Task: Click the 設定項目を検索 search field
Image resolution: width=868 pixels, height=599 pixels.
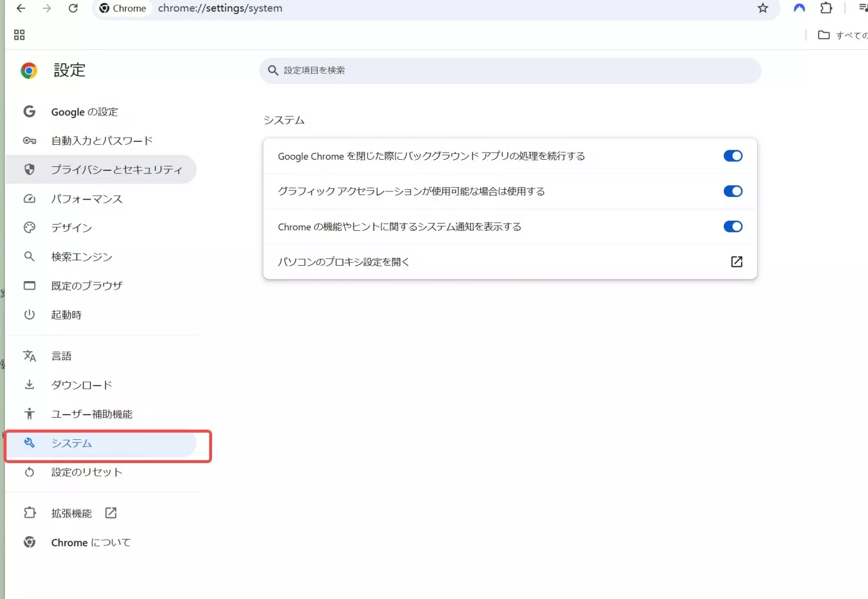Action: (x=510, y=70)
